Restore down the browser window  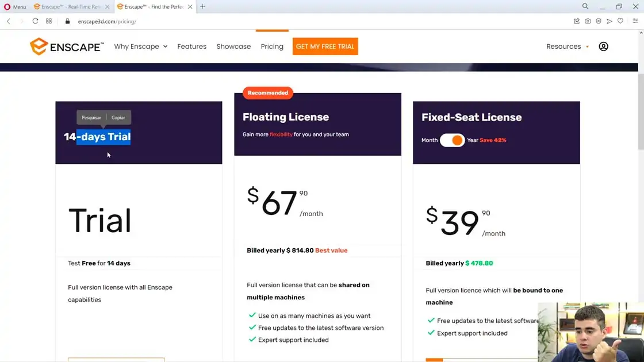pyautogui.click(x=619, y=6)
